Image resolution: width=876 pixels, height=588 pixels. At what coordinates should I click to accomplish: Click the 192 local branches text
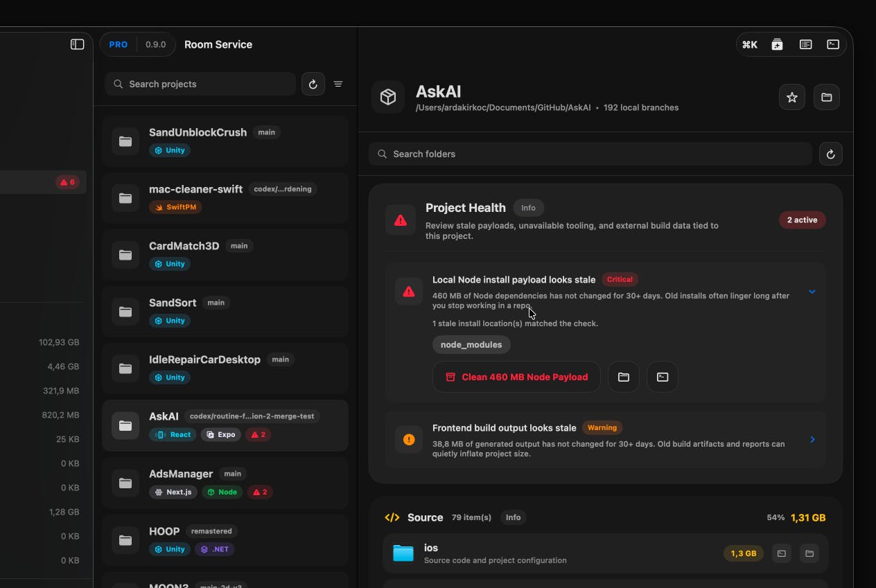tap(641, 107)
